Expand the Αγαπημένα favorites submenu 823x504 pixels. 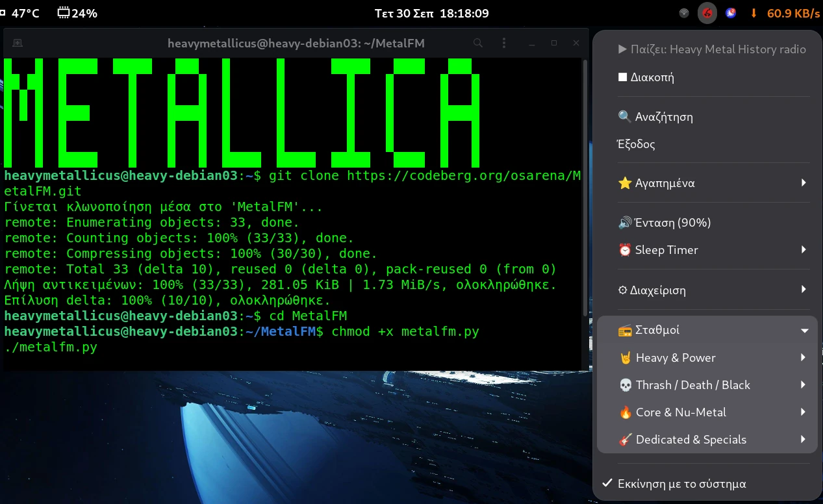coord(707,183)
